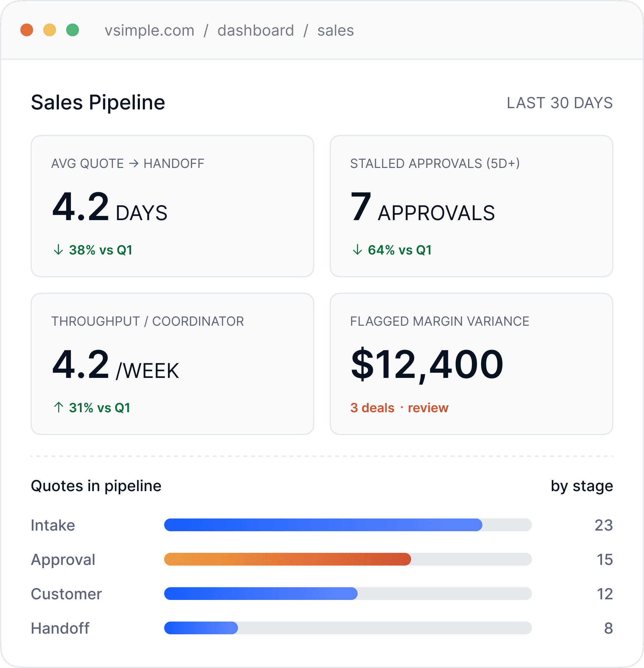Click the orange Approval stage bar
This screenshot has width=644, height=668.
287,559
